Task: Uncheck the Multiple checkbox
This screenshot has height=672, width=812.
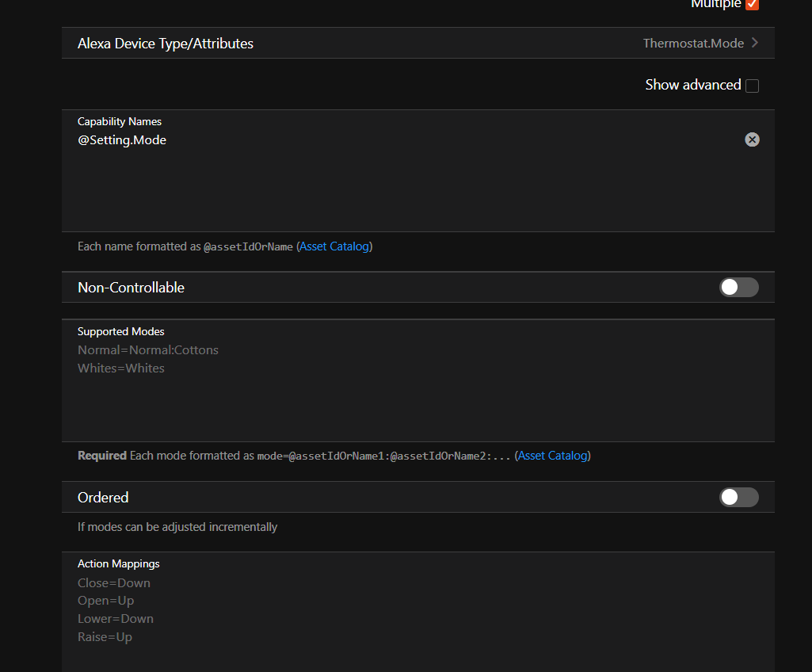Action: pos(752,5)
